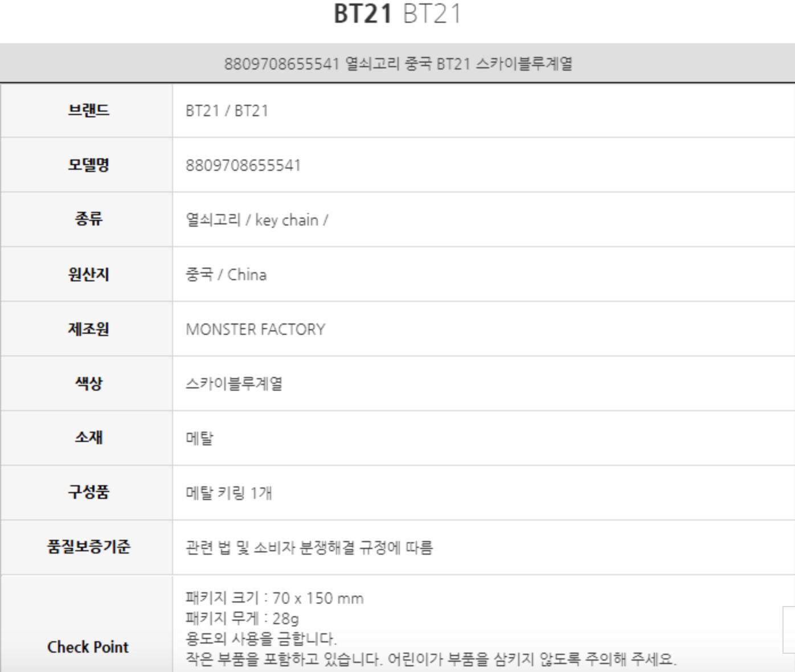
Task: Select the 종류 row label
Action: (x=88, y=219)
